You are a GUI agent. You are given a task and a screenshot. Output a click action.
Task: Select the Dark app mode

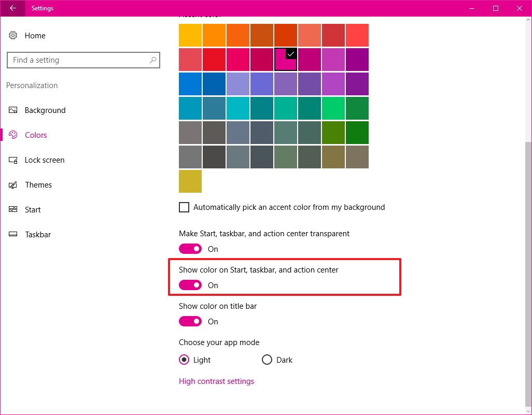pyautogui.click(x=267, y=360)
